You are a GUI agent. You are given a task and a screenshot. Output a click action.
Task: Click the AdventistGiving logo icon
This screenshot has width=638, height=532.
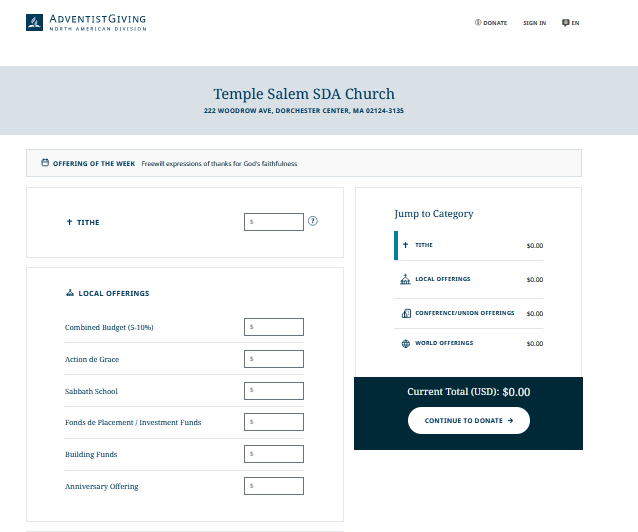click(34, 22)
